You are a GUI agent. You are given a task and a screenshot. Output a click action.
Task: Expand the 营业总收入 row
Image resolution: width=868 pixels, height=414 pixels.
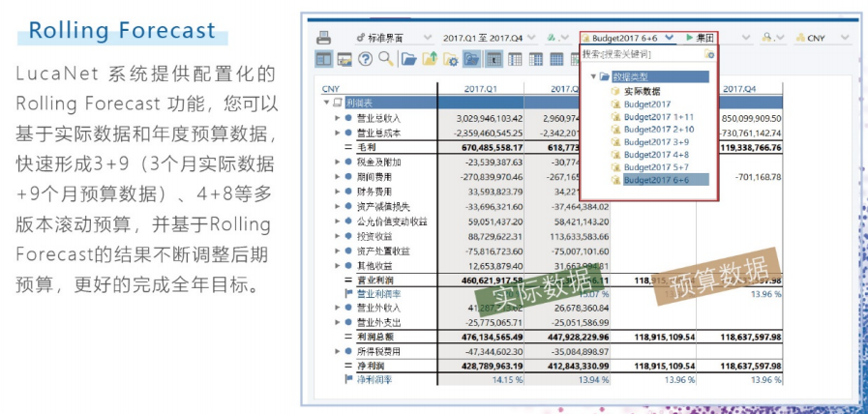(338, 117)
